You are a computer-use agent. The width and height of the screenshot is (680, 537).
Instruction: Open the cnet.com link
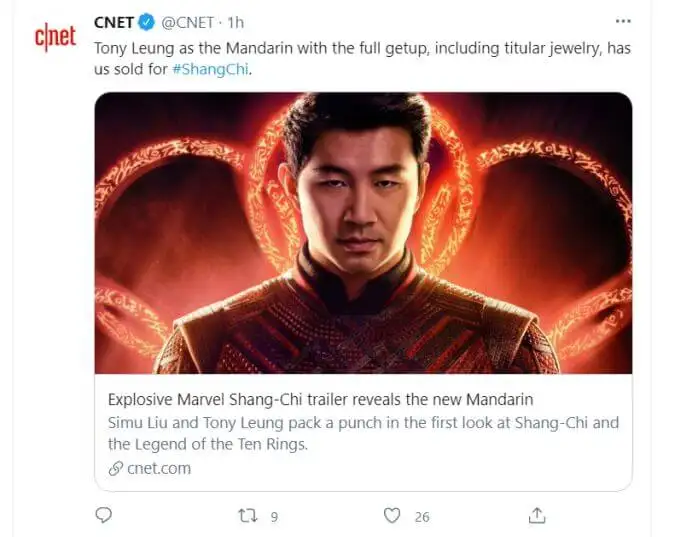(x=159, y=468)
